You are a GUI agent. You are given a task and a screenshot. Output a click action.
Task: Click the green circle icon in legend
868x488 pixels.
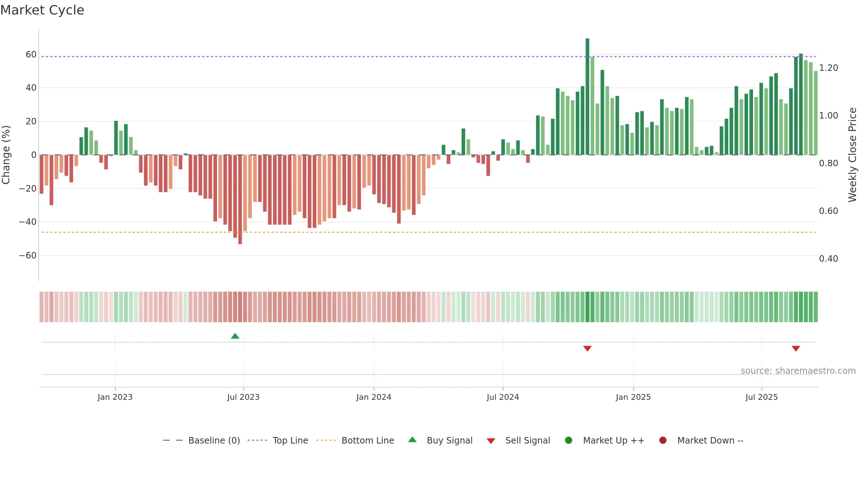tap(569, 440)
